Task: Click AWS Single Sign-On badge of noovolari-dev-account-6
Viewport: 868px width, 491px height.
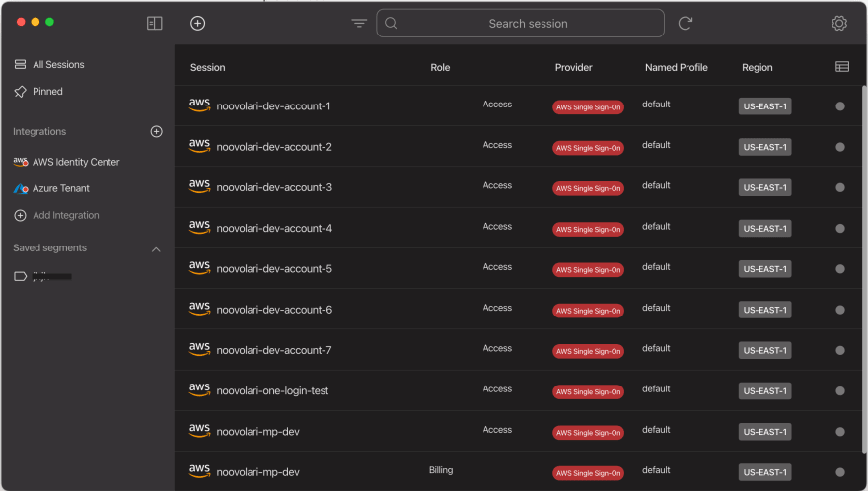Action: coord(588,311)
